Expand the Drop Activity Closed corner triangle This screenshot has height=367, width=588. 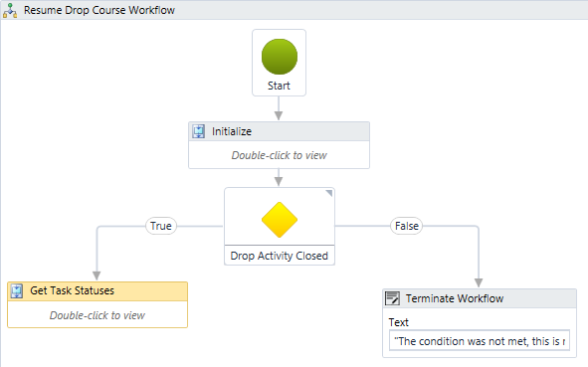tap(329, 193)
